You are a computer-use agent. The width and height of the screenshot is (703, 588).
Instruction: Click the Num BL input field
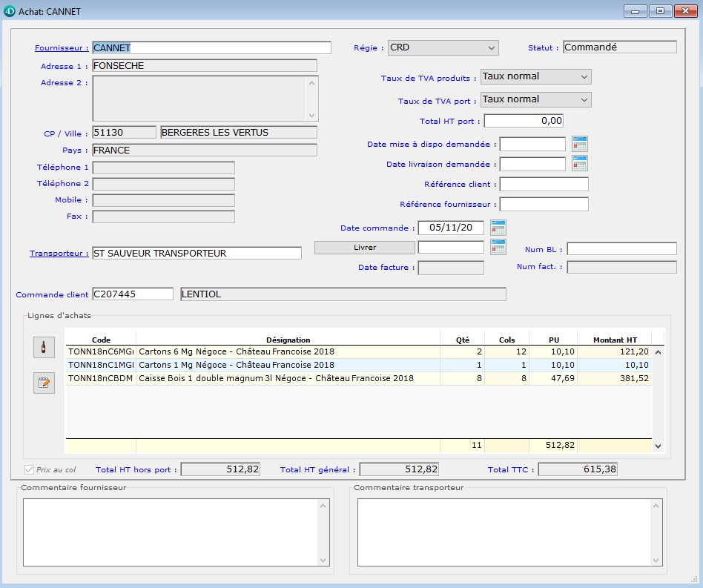point(621,248)
